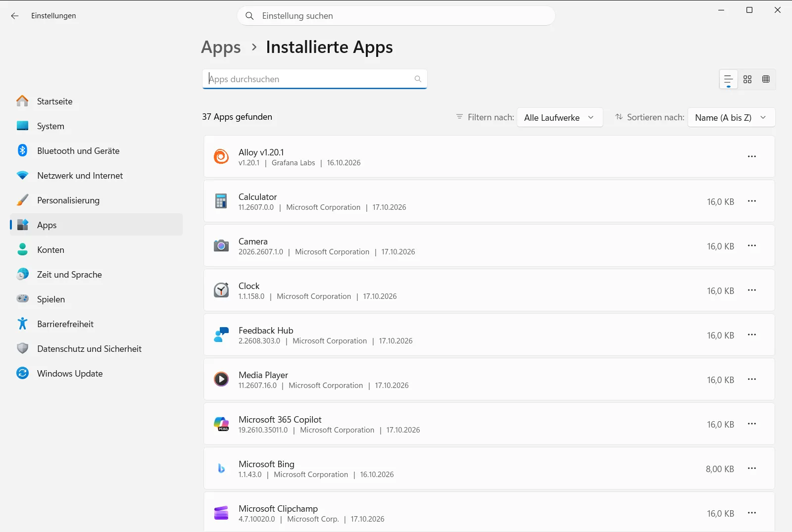Click the Calculator app icon

[x=221, y=201]
